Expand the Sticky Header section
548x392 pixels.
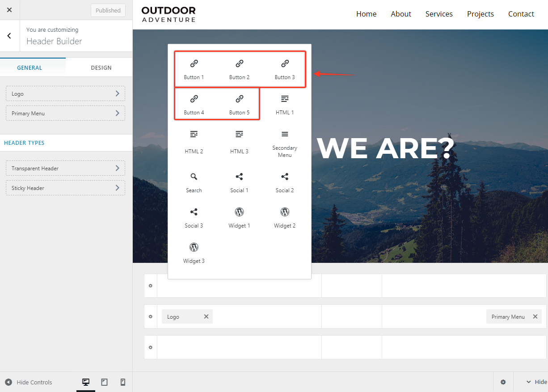pyautogui.click(x=65, y=188)
